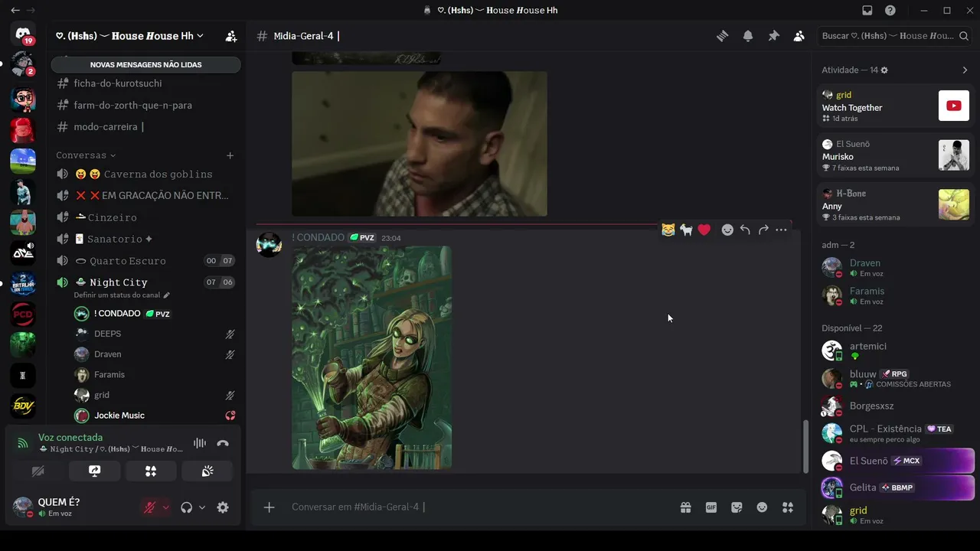This screenshot has height=551, width=980.
Task: Open apps launcher in message bar
Action: coord(788,507)
